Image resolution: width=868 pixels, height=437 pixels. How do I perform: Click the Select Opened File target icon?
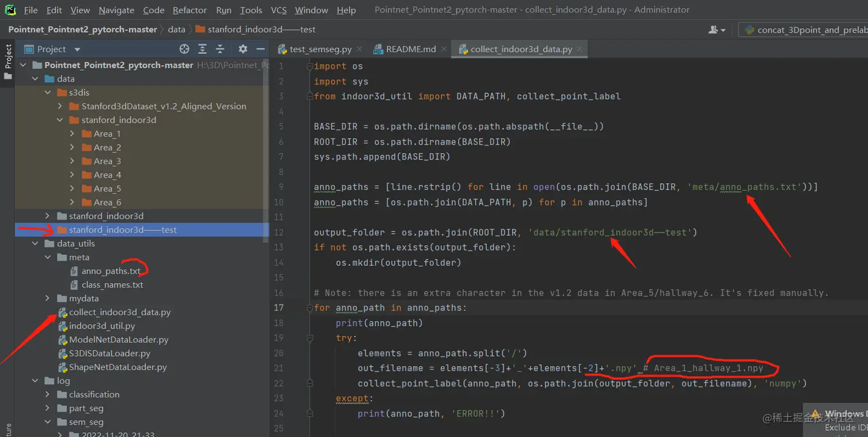pos(184,49)
